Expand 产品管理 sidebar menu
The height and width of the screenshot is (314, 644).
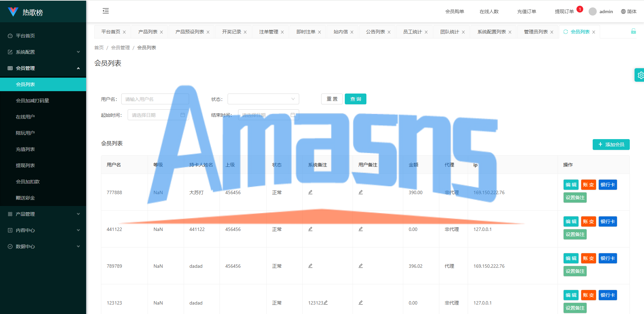tap(43, 214)
